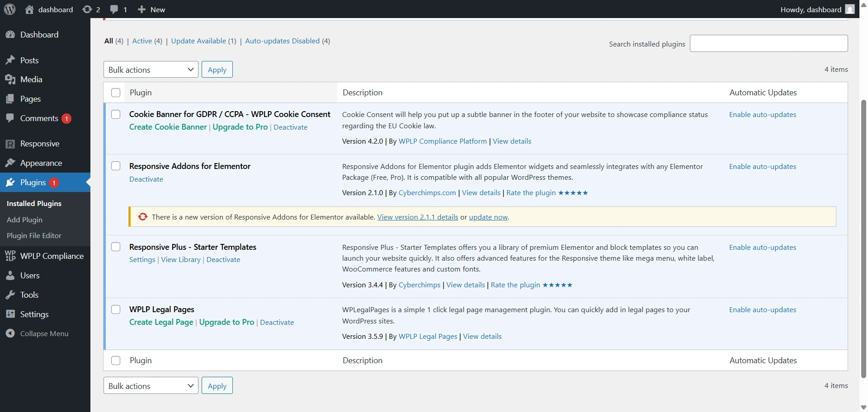The height and width of the screenshot is (412, 868).
Task: Rate the plugin for Responsive Addons for Elementor
Action: (547, 193)
